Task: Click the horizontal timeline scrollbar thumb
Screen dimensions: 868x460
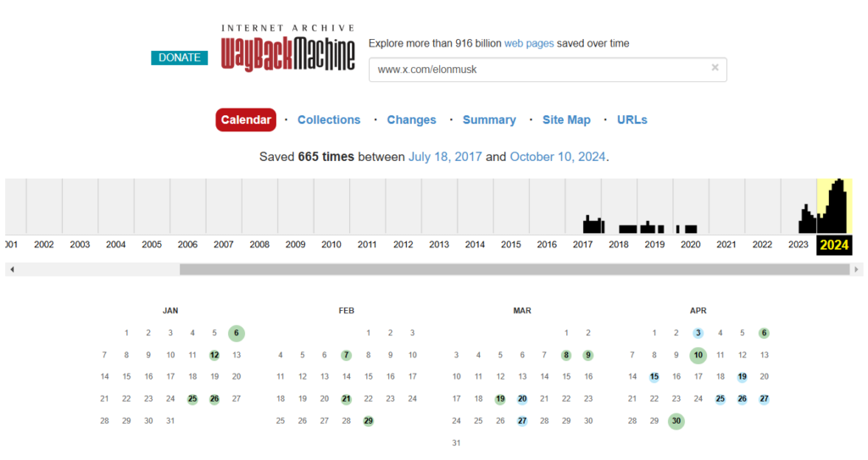Action: tap(514, 269)
